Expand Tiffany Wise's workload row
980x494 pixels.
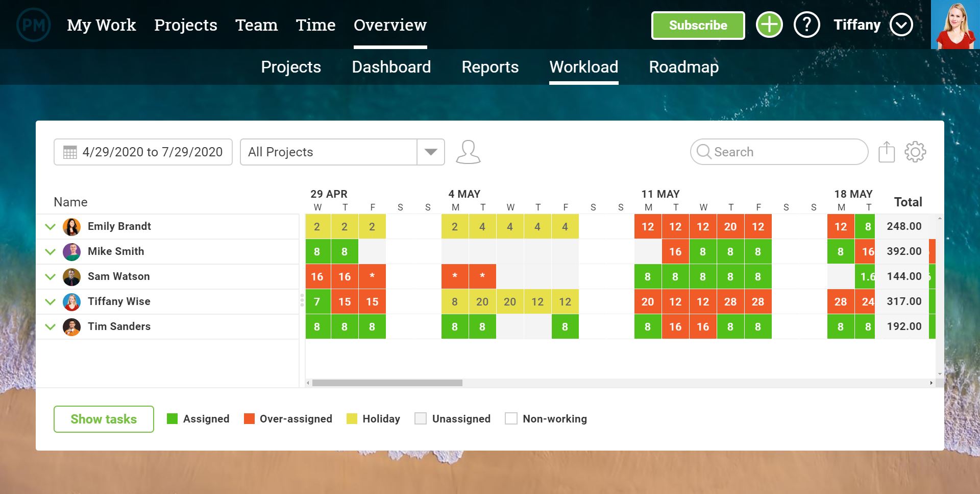(x=50, y=301)
